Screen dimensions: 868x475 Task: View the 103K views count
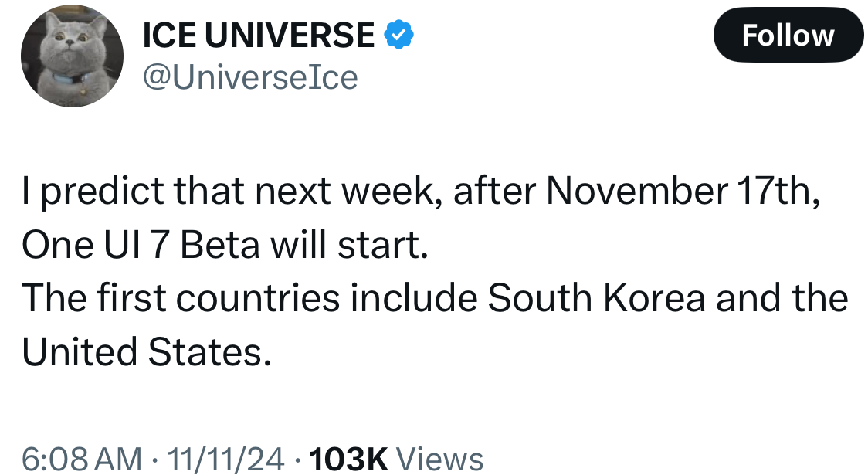coord(348,459)
